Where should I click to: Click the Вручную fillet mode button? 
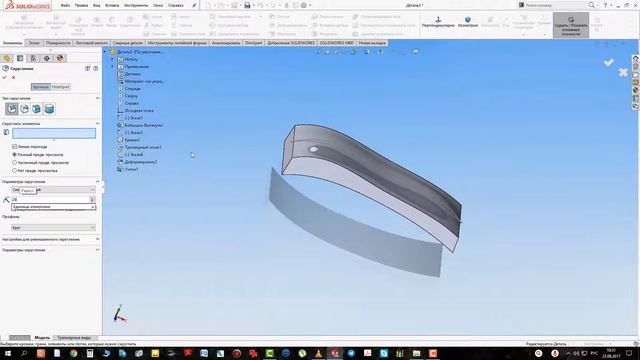41,87
